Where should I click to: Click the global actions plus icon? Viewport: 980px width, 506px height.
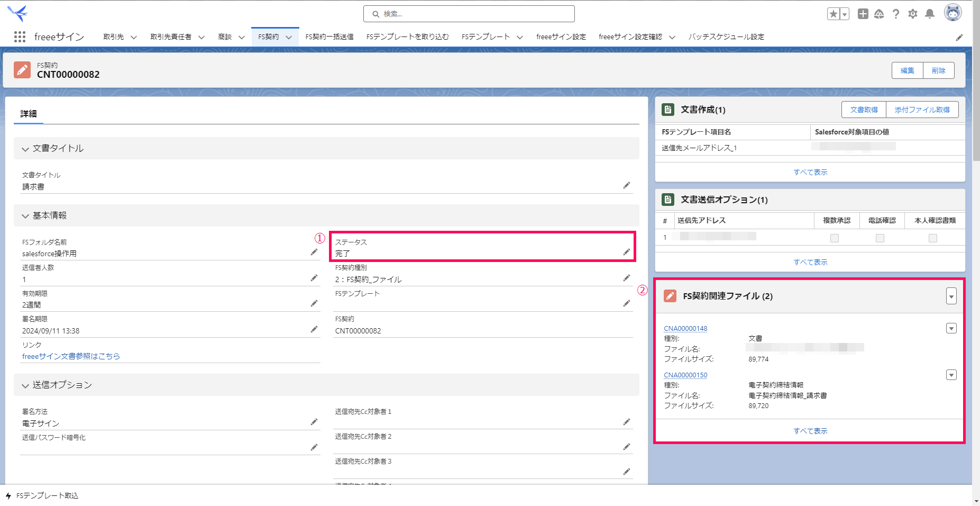click(x=863, y=14)
